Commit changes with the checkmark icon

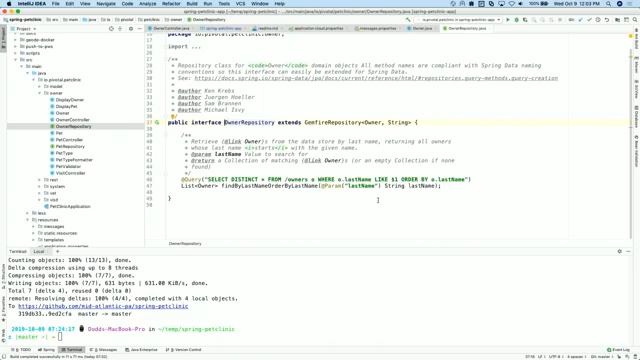(589, 20)
